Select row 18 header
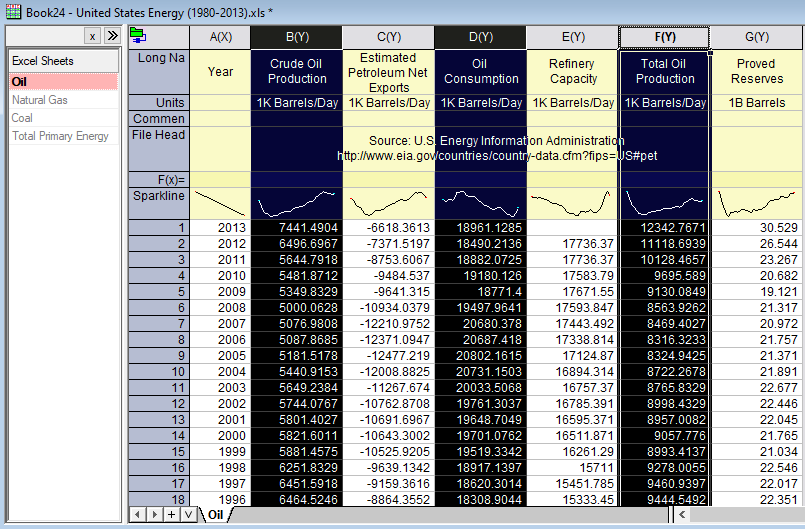The width and height of the screenshot is (805, 529). (x=159, y=499)
